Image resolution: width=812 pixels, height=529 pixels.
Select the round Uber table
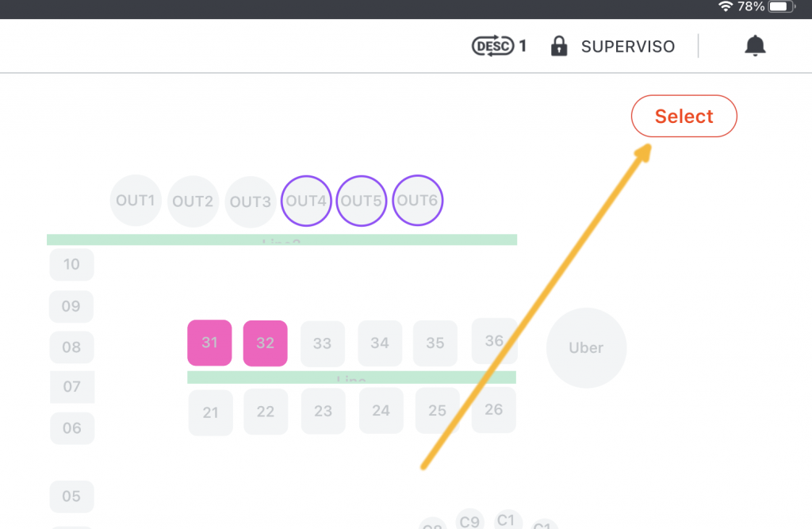(x=586, y=347)
